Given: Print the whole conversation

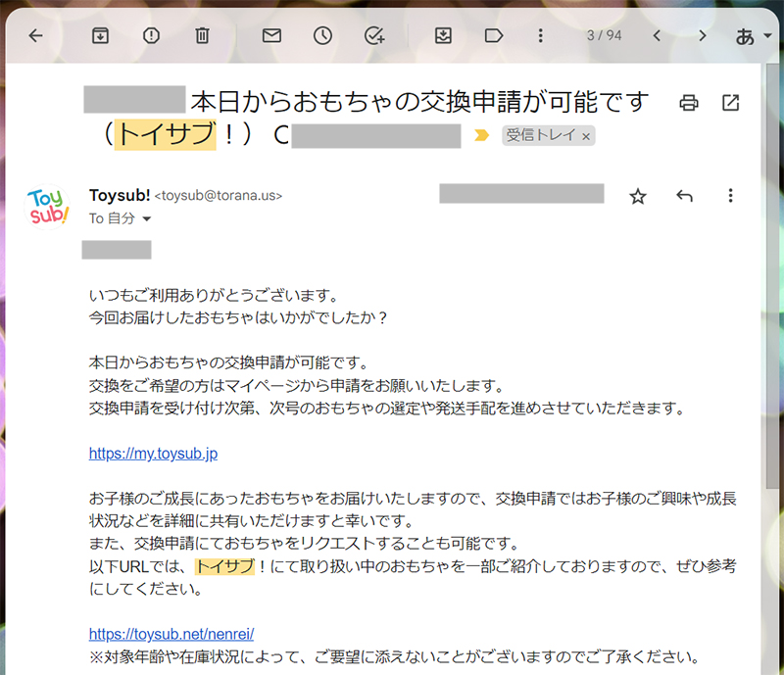Looking at the screenshot, I should (689, 103).
